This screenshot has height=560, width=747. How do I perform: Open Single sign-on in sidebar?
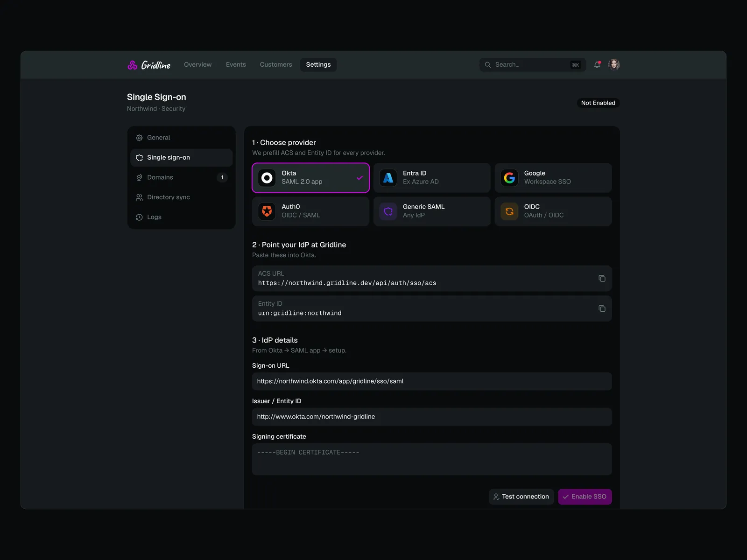(x=181, y=158)
